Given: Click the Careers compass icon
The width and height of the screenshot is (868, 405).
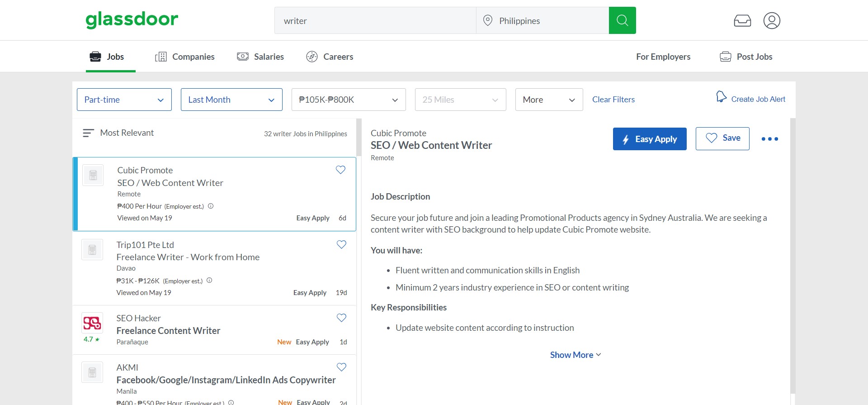Looking at the screenshot, I should tap(312, 57).
